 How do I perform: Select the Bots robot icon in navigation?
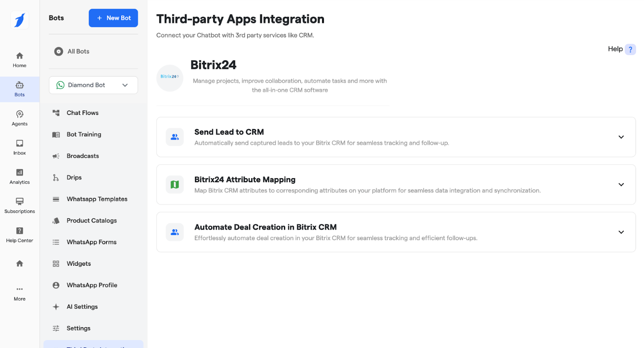tap(20, 85)
